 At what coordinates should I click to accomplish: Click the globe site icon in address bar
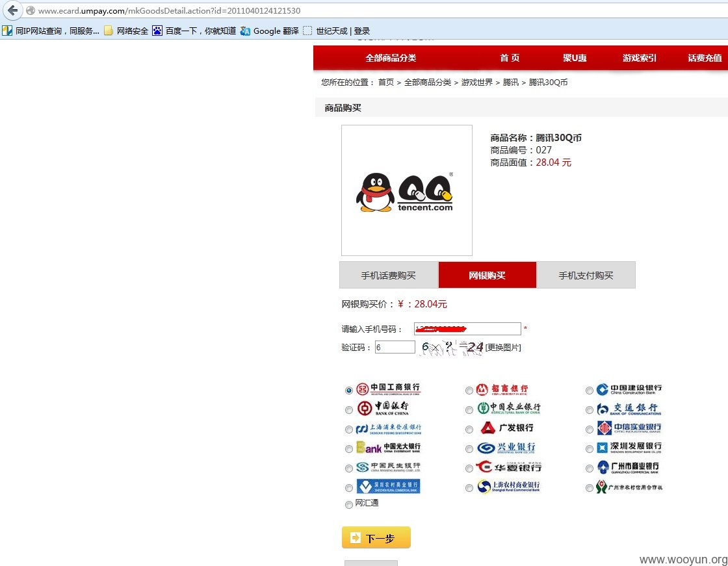click(31, 10)
